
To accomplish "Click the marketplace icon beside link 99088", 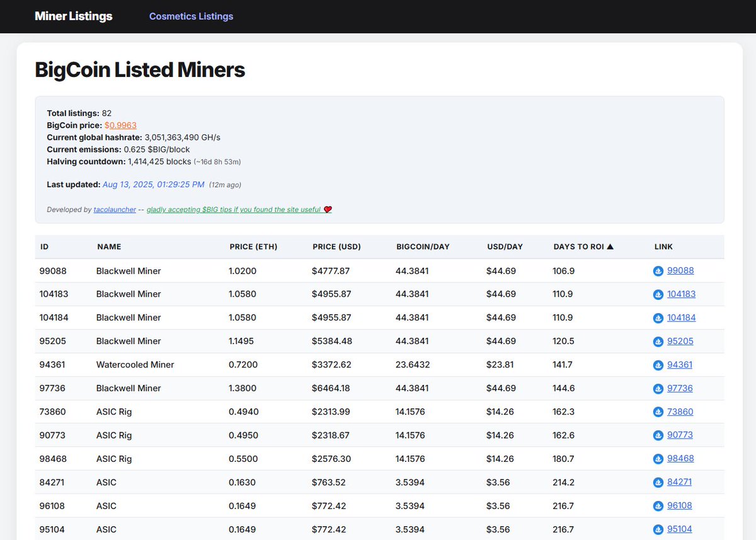I will tap(658, 271).
